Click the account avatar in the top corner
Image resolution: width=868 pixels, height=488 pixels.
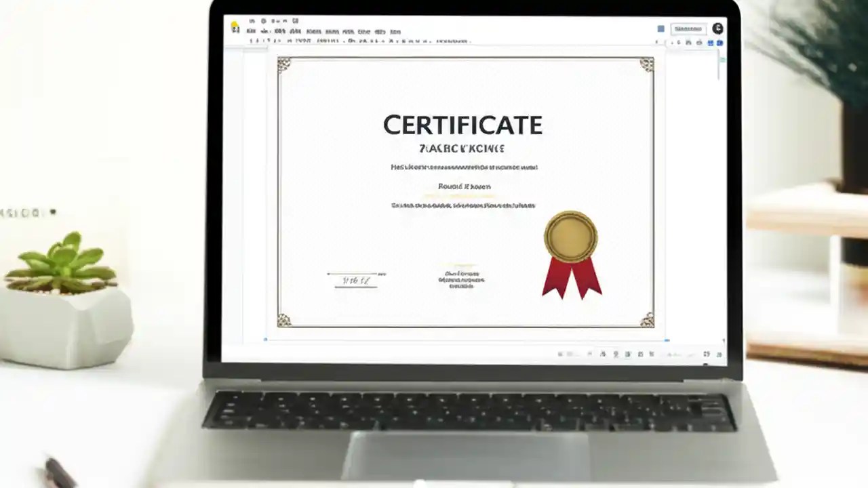click(x=717, y=29)
